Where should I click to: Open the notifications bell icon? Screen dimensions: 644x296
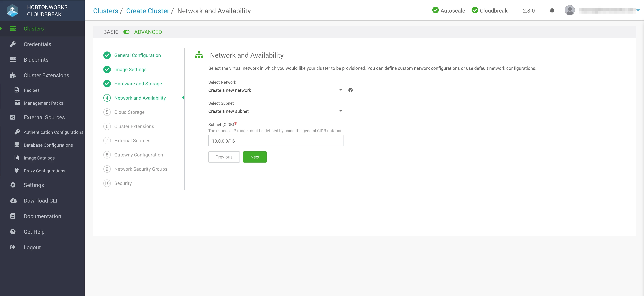(552, 10)
